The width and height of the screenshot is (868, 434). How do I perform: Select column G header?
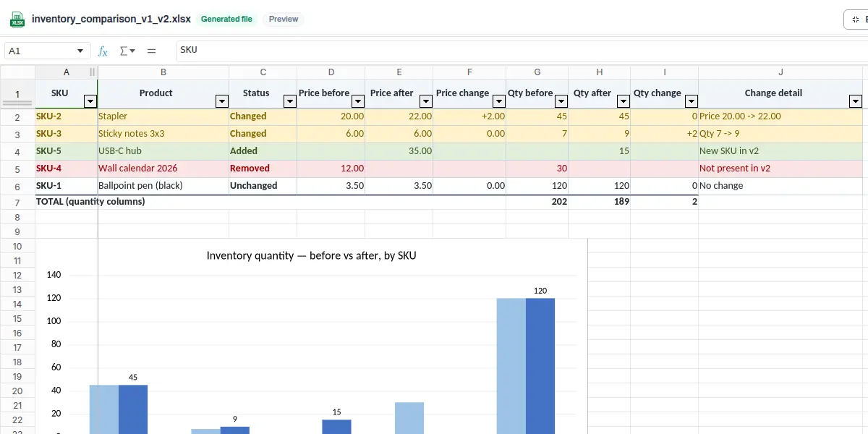(537, 72)
